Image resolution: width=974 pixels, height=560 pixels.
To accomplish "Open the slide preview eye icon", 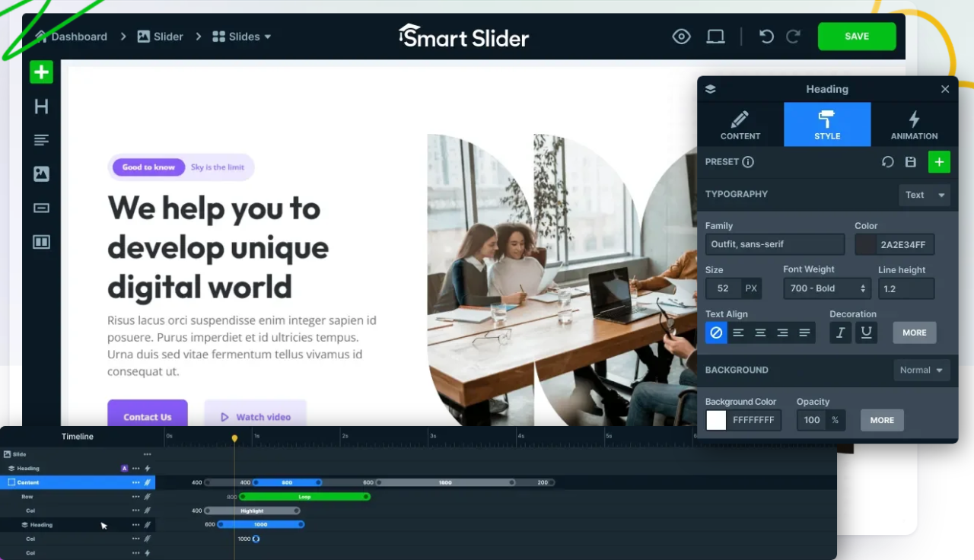I will [681, 37].
